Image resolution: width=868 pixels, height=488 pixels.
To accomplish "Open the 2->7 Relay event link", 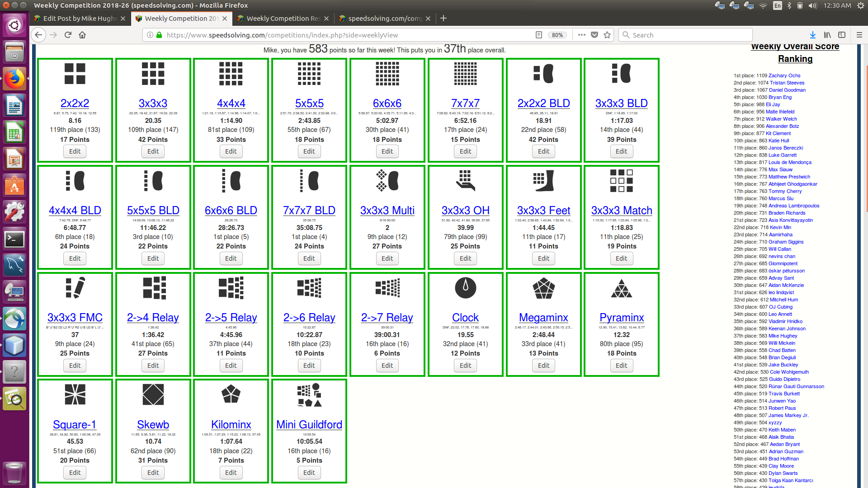I will tap(387, 317).
